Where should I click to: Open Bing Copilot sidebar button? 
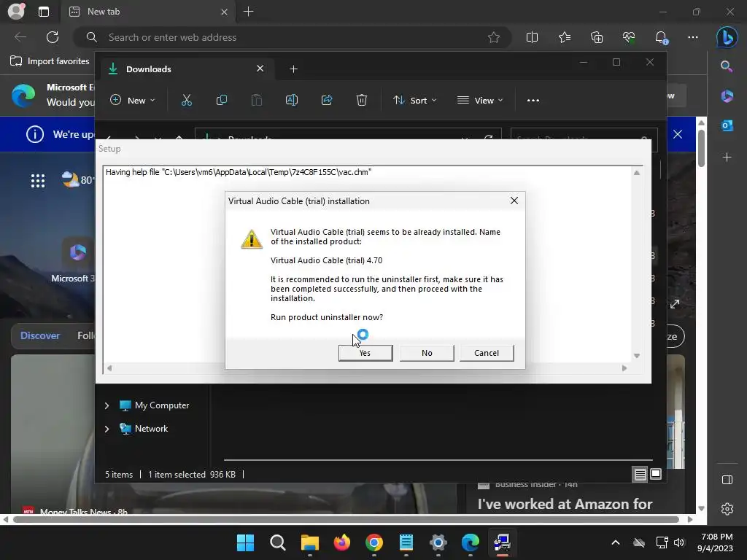point(727,37)
